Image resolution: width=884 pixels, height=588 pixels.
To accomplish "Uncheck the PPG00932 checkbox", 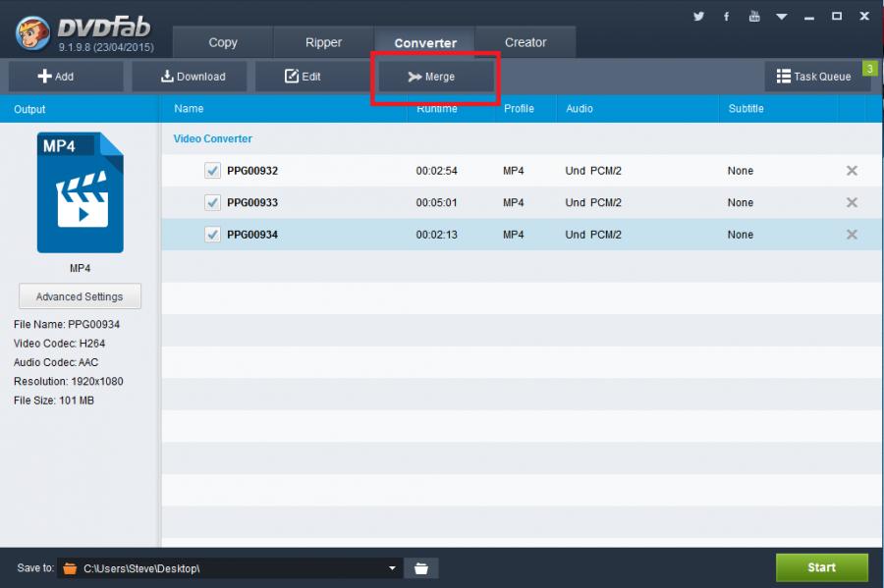I will tap(212, 171).
